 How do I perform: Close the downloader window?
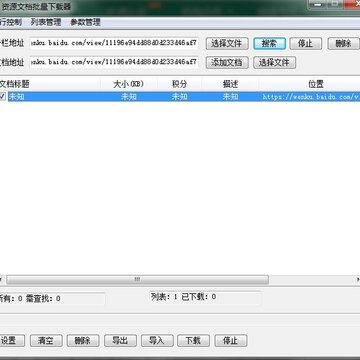pyautogui.click(x=352, y=4)
